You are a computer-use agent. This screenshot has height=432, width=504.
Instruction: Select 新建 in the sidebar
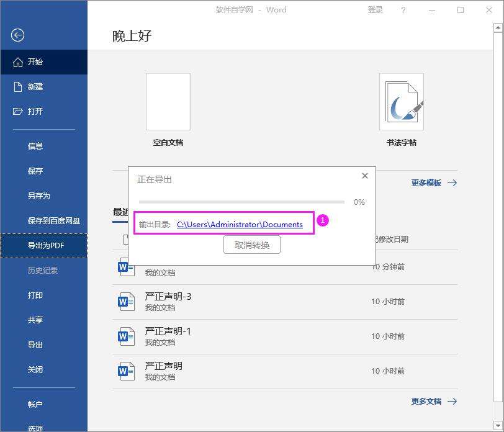pyautogui.click(x=43, y=87)
